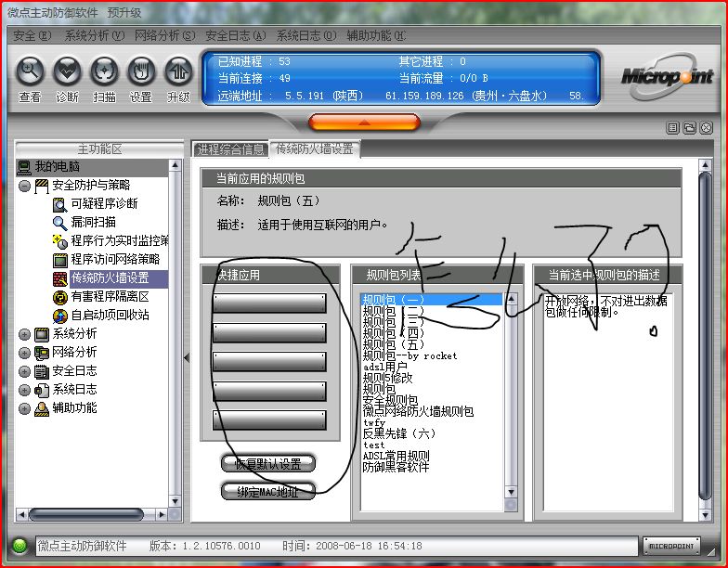The image size is (728, 568).
Task: Click the 辅助功能 node icon
Action: point(42,408)
